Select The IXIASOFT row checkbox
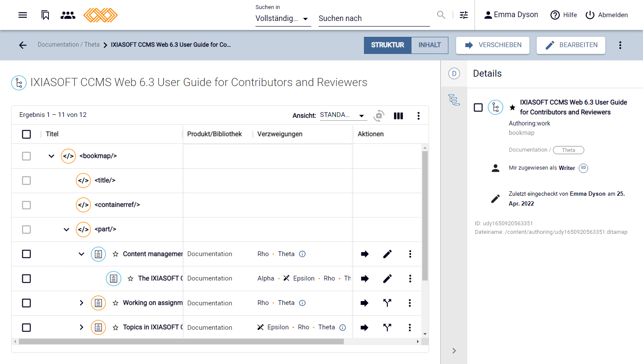This screenshot has width=643, height=364. [27, 279]
